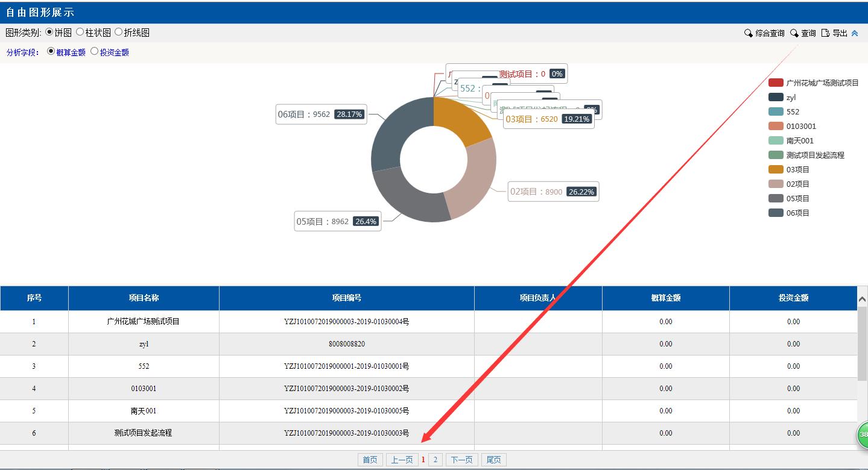Click the 下一页 pagination button
The width and height of the screenshot is (868, 470).
[x=461, y=460]
